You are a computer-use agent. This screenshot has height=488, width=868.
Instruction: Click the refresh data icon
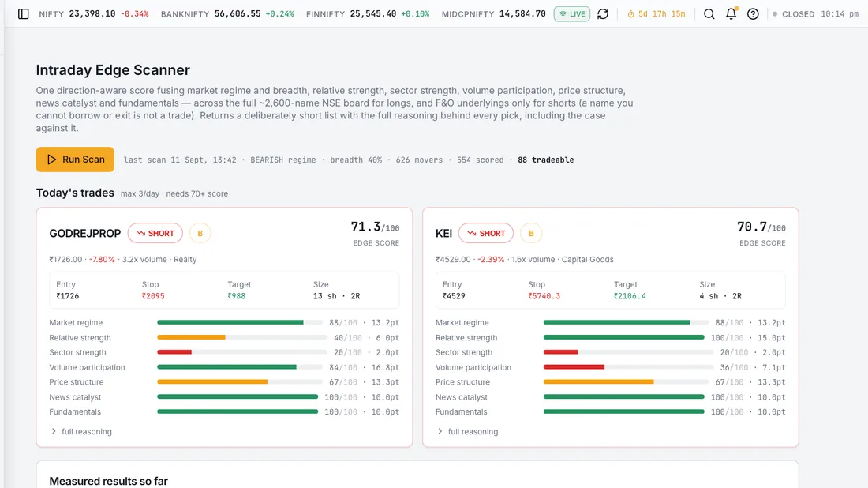click(603, 14)
